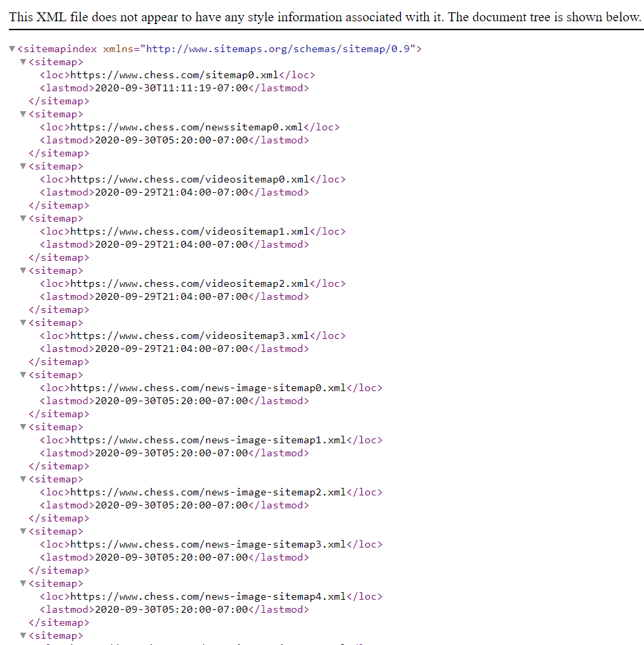Screen dimensions: 644x645
Task: Collapse the videositemap0.xml sitemap entry
Action: [23, 166]
